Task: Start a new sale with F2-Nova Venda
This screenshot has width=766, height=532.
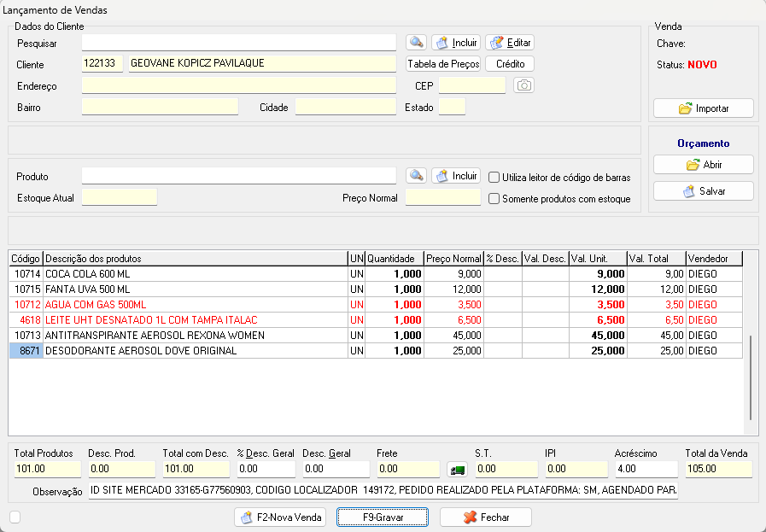Action: click(280, 517)
